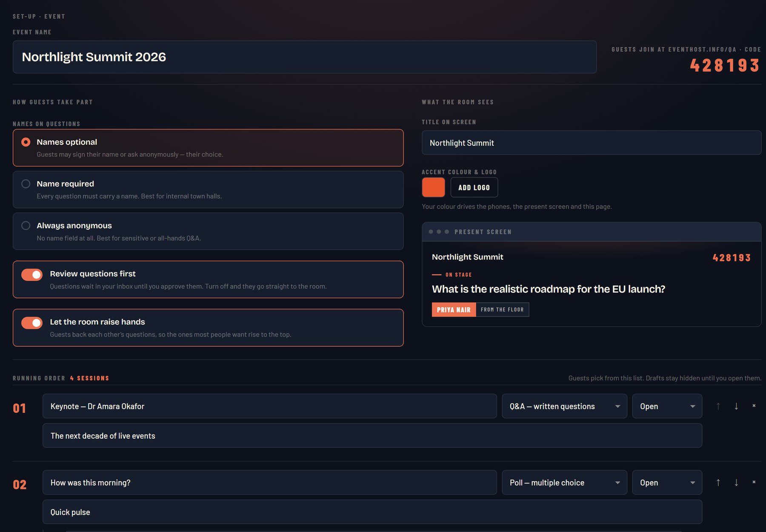Image resolution: width=766 pixels, height=532 pixels.
Task: Move 'How was this morning?' session down
Action: click(x=736, y=482)
